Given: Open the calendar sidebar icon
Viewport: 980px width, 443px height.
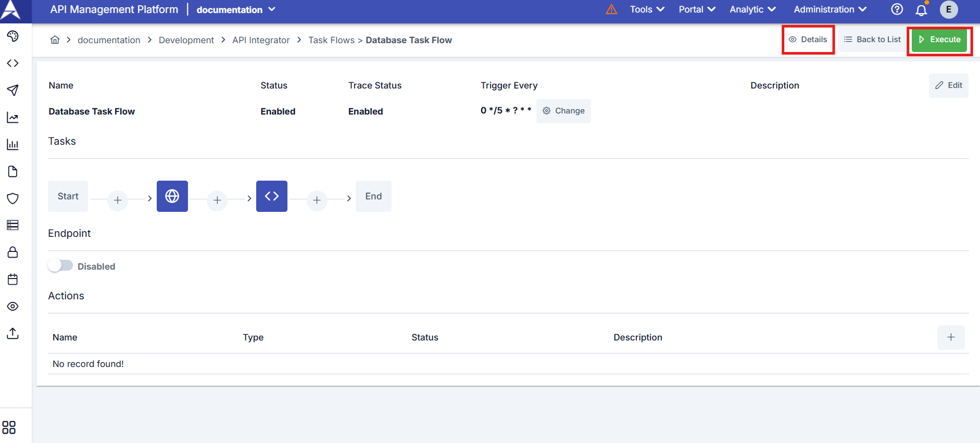Looking at the screenshot, I should [13, 279].
